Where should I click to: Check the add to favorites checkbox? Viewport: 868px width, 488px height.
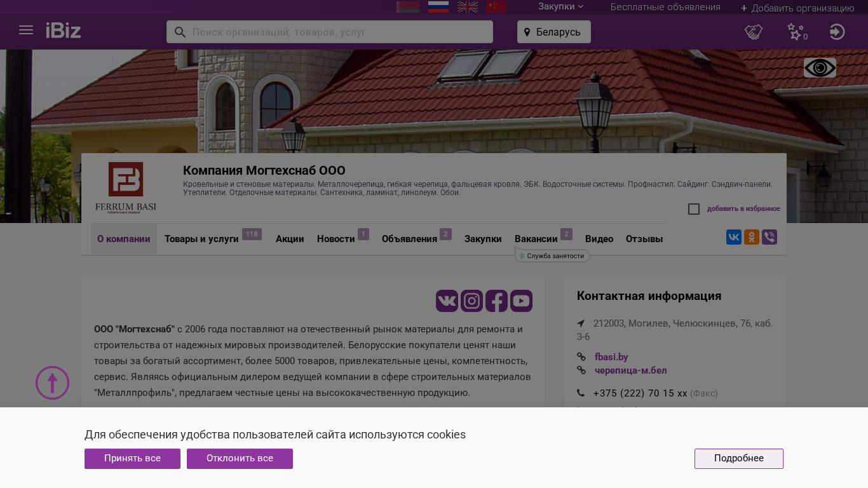694,209
